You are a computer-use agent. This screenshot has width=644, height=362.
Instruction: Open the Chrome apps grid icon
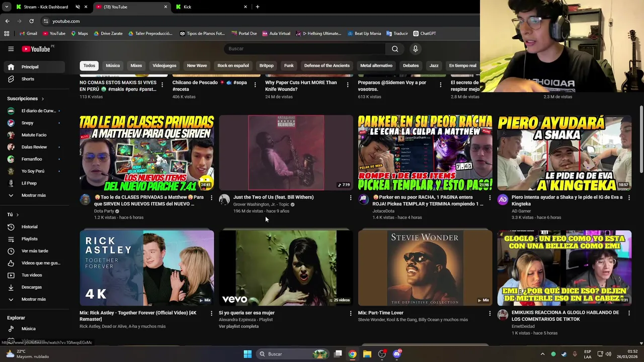click(x=7, y=34)
